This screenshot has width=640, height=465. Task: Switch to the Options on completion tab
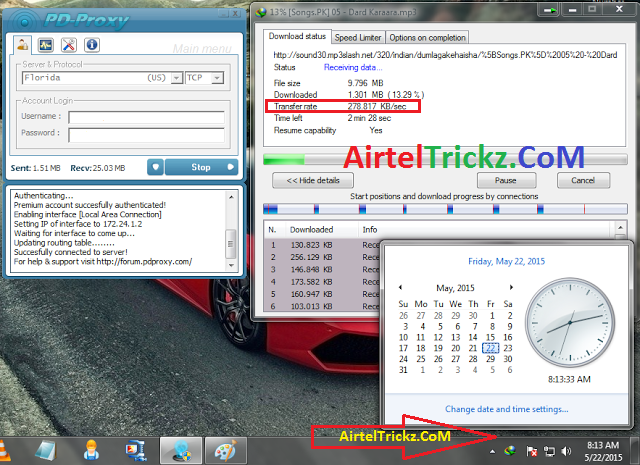(427, 38)
